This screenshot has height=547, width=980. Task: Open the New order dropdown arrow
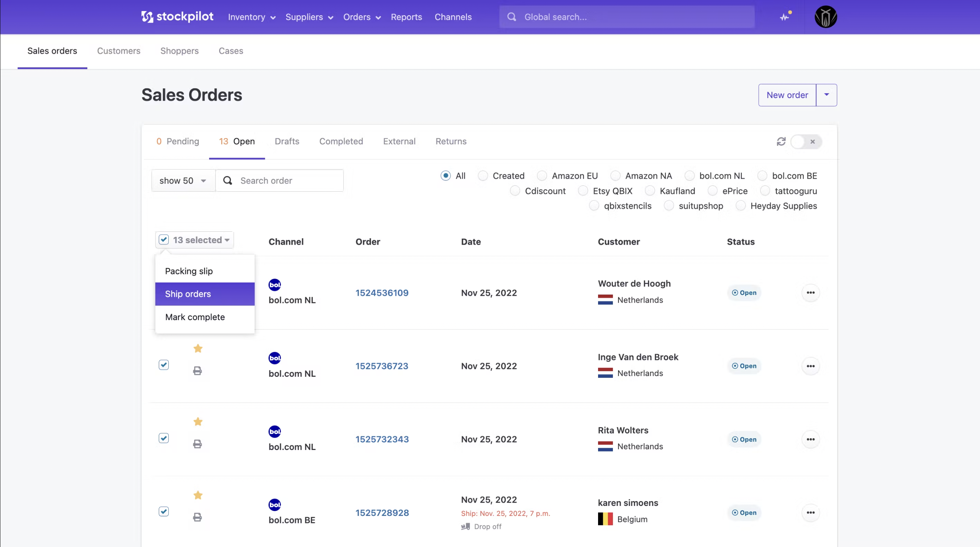(826, 95)
